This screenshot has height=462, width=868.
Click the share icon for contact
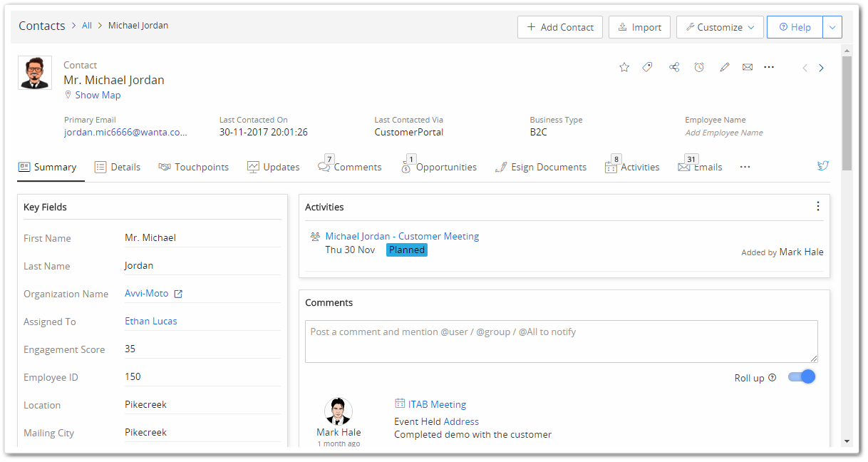(x=674, y=67)
